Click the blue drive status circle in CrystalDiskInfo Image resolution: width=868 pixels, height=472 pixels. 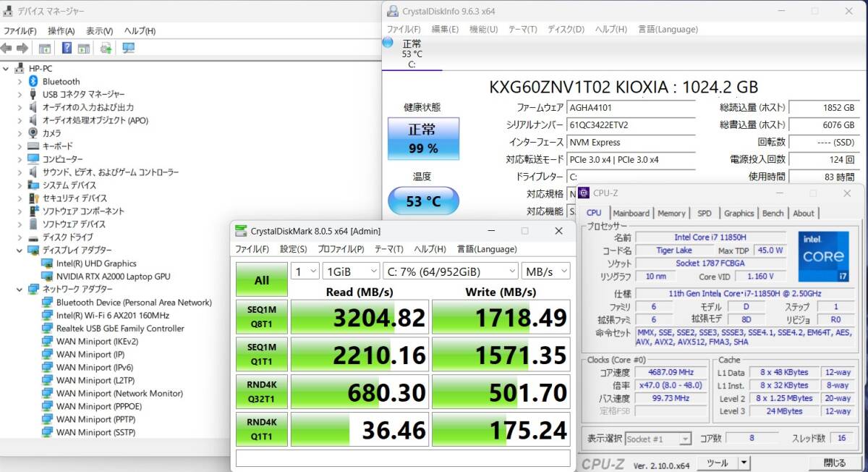tap(387, 43)
